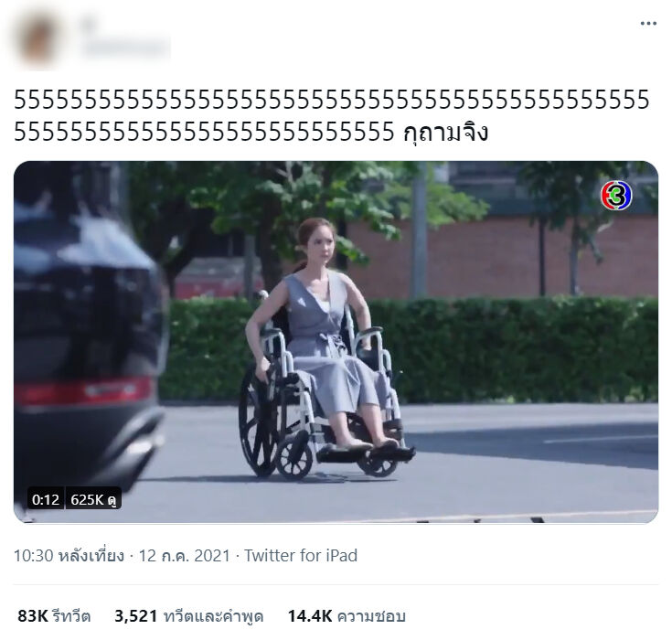Click the 625K views badge
Image resolution: width=672 pixels, height=640 pixels.
tap(93, 499)
